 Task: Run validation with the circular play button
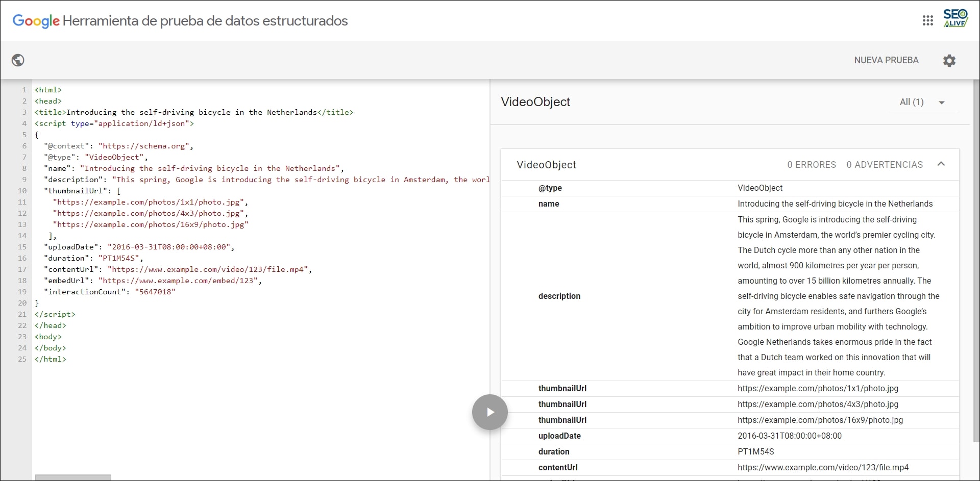489,412
